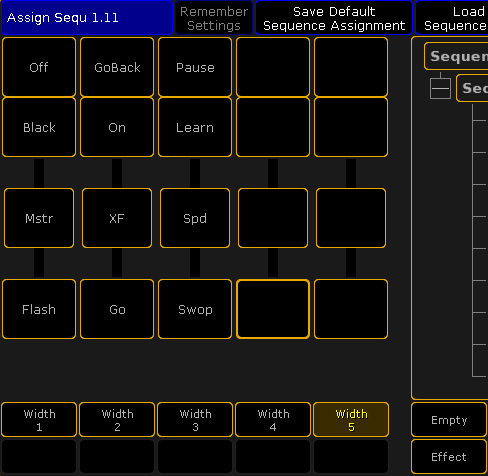Set executor Width 3
This screenshot has width=488, height=476.
(x=195, y=420)
